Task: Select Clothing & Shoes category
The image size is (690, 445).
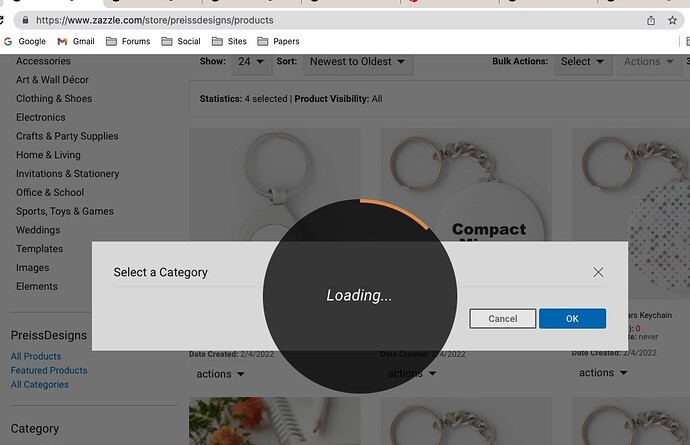Action: click(54, 99)
